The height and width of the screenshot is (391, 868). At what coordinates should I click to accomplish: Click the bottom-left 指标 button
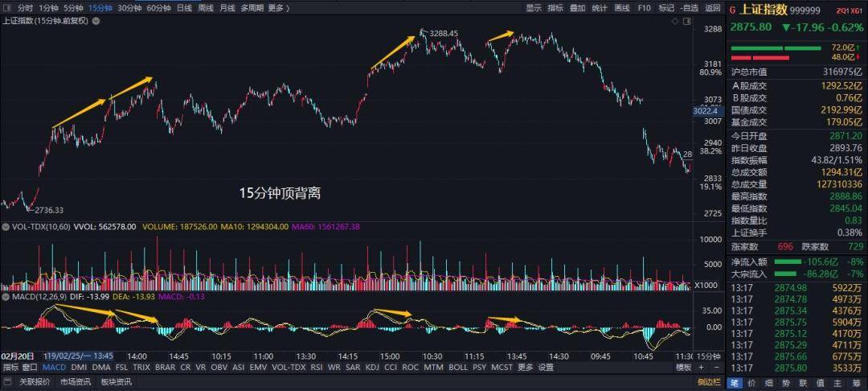coord(10,367)
